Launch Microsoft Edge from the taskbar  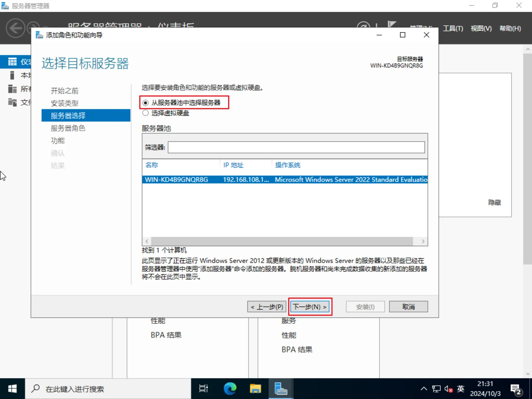click(x=230, y=389)
